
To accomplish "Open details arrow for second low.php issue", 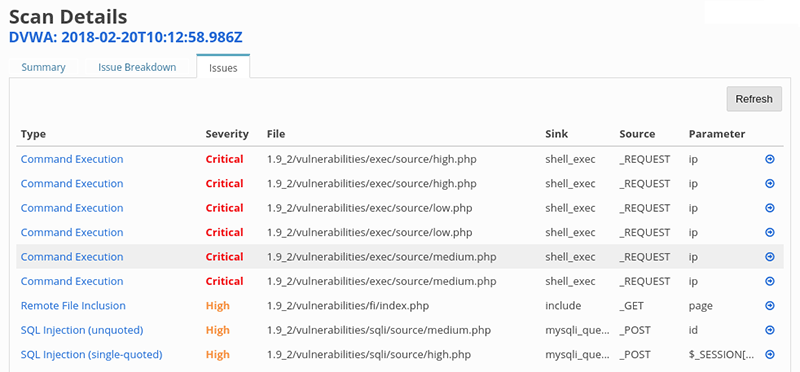I will coord(770,233).
